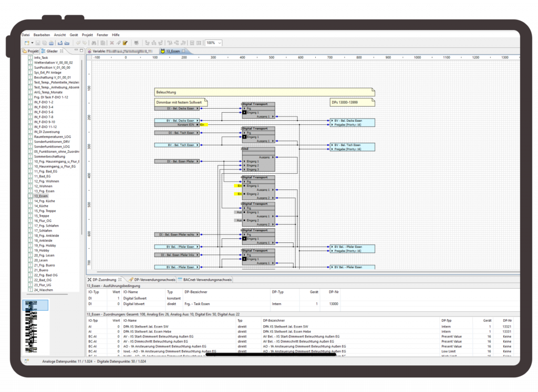
Task: Open the 100% zoom dropdown
Action: [219, 43]
